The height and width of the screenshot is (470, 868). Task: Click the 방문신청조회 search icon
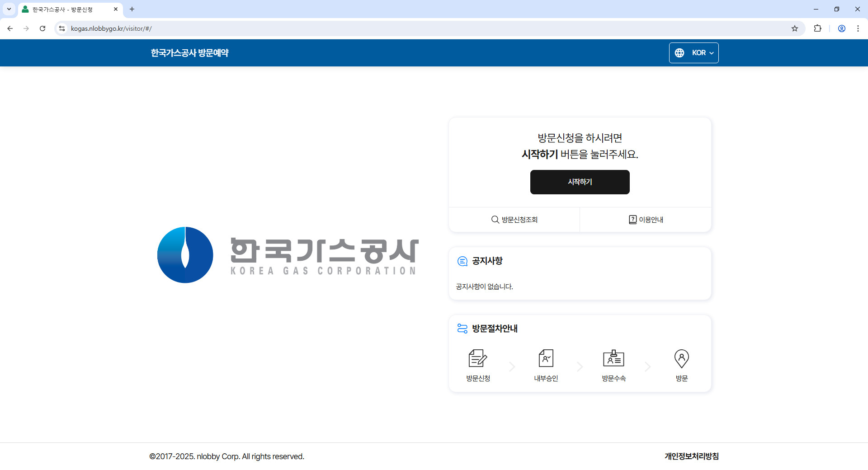tap(495, 219)
